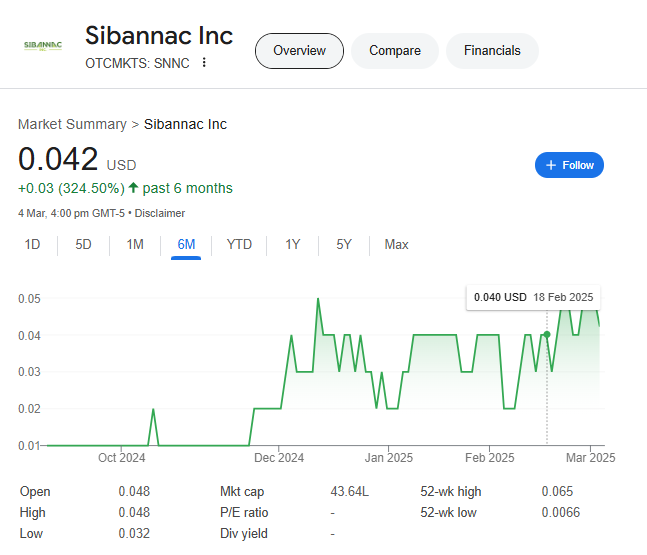Screen dimensions: 647x555
Task: Click the +0.03 (324.50%) change text
Action: click(71, 188)
